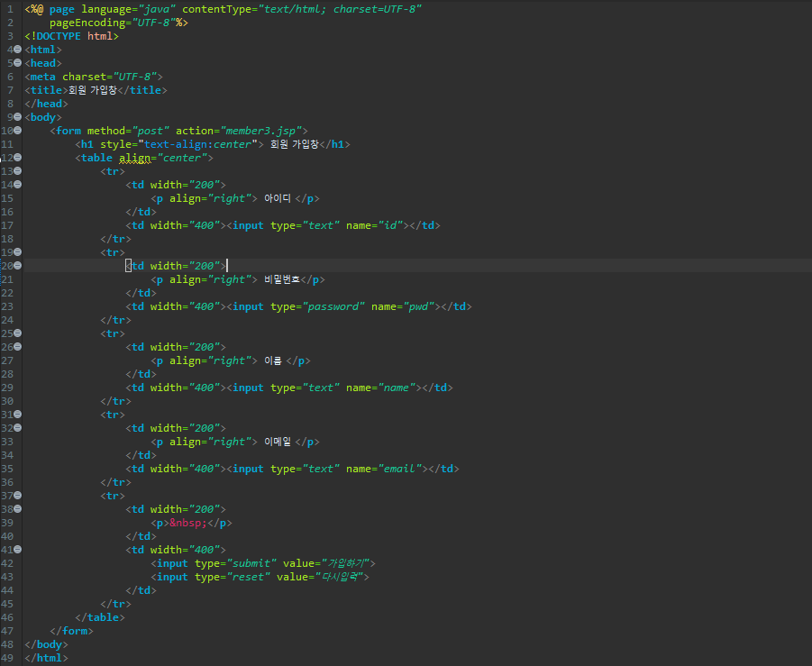Click the 아이디 label text
This screenshot has width=812, height=666.
[x=278, y=198]
